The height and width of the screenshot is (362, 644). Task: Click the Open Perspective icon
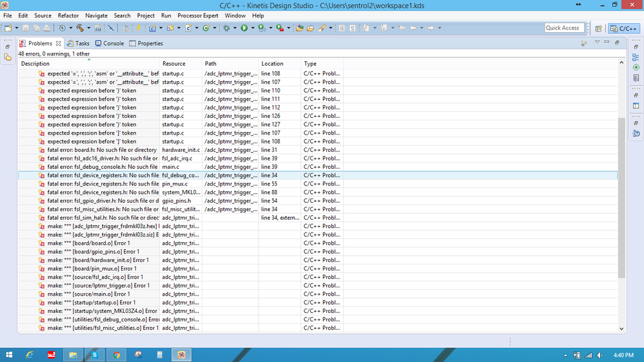(x=598, y=28)
